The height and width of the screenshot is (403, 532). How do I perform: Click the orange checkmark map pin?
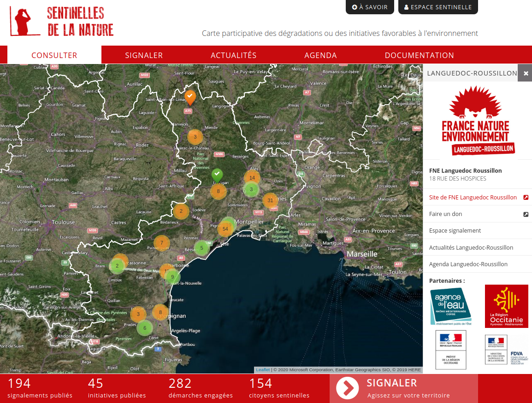(190, 96)
